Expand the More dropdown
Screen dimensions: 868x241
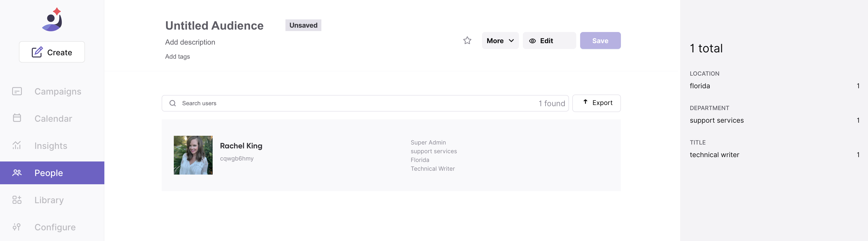(x=500, y=40)
